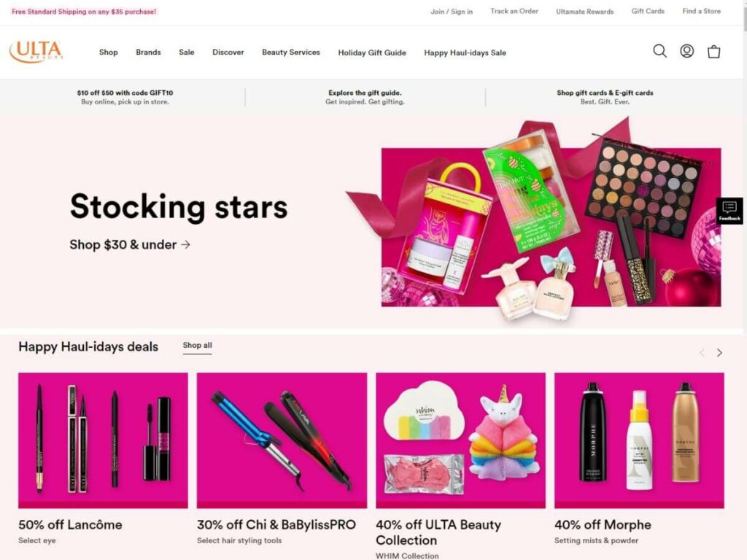Click Join / Sign in link

point(452,12)
